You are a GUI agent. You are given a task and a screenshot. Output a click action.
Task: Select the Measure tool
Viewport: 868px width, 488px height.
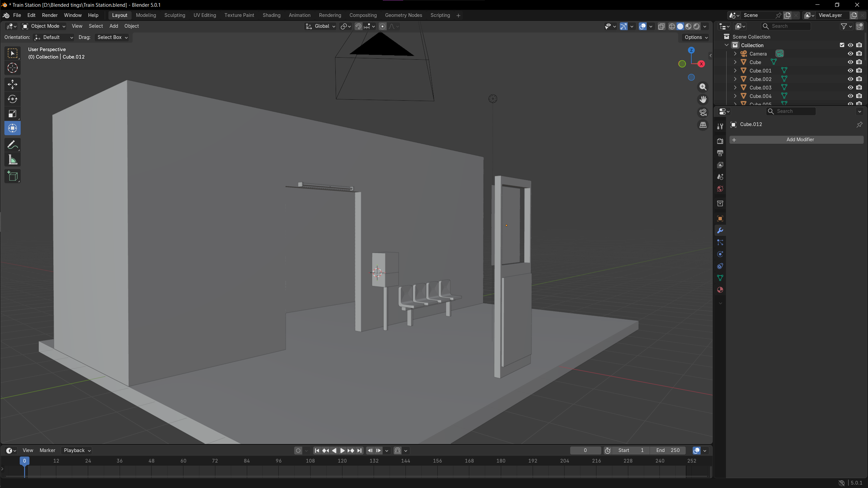[13, 160]
